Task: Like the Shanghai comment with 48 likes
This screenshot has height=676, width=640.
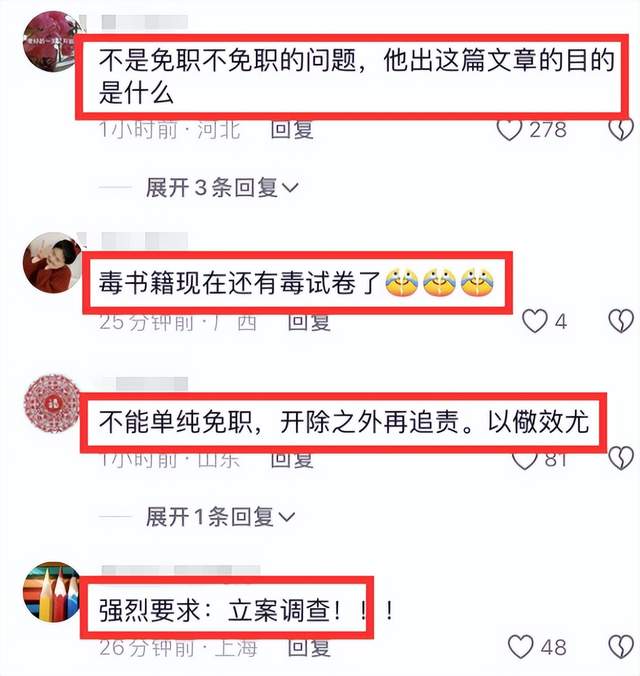Action: (521, 647)
